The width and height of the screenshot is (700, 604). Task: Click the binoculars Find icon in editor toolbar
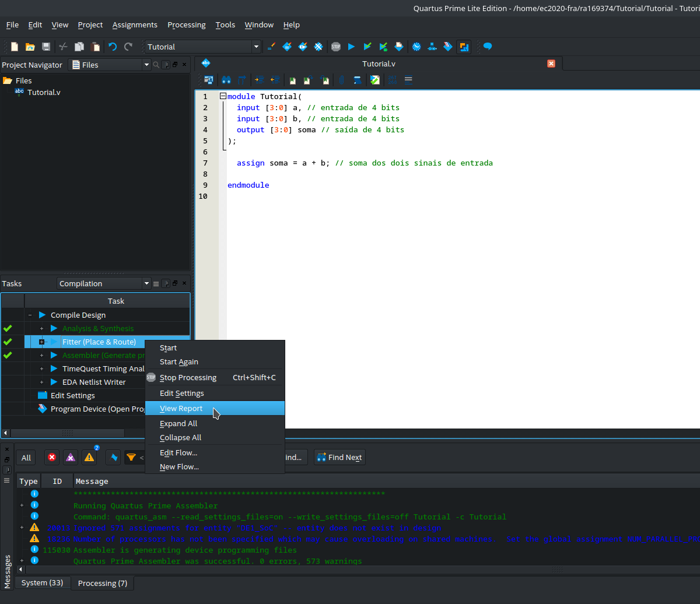tap(226, 80)
